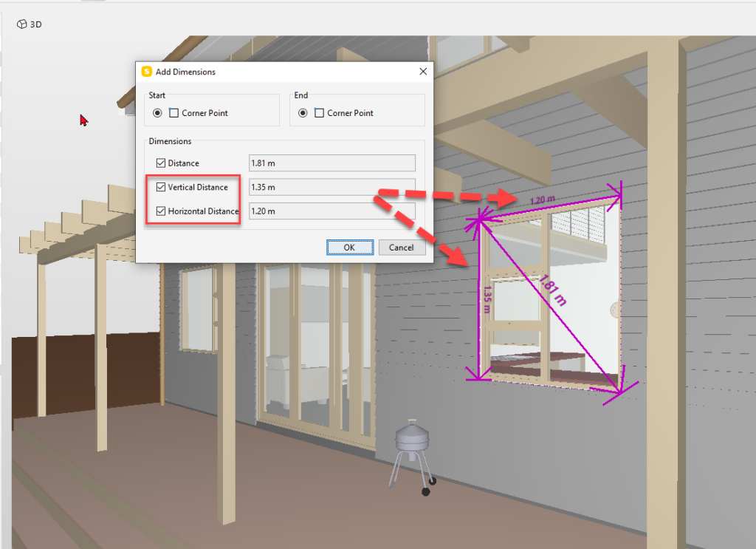The width and height of the screenshot is (756, 549).
Task: Close the Add Dimensions dialog
Action: coord(423,72)
